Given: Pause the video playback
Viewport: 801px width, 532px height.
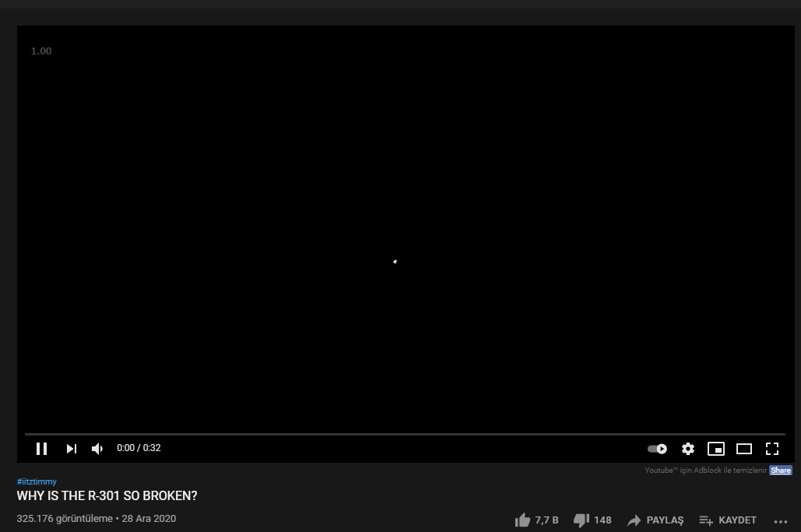Looking at the screenshot, I should pos(42,448).
